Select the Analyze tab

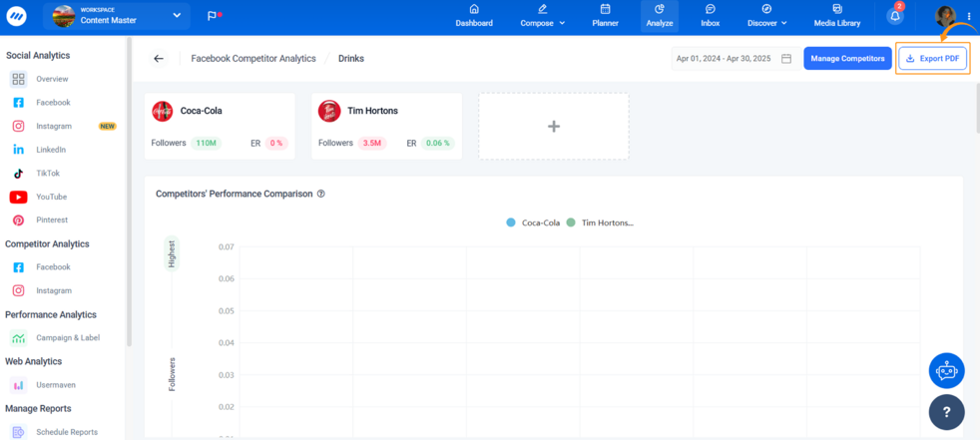point(660,16)
